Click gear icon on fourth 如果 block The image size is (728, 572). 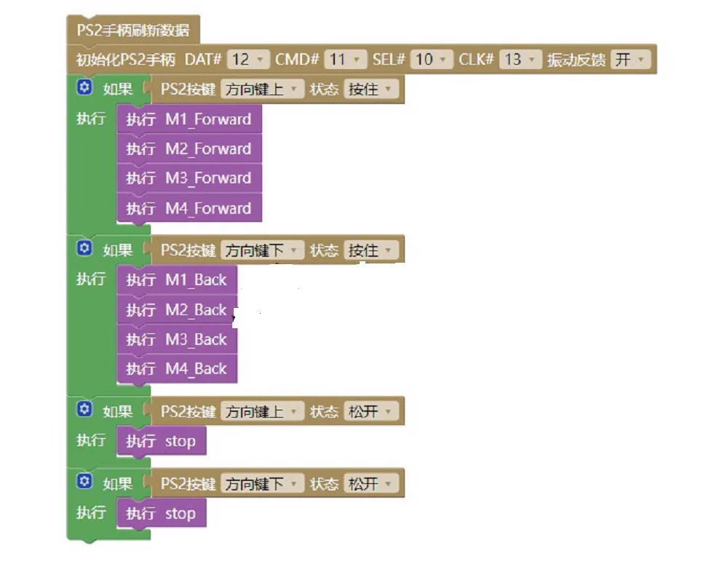pyautogui.click(x=84, y=481)
